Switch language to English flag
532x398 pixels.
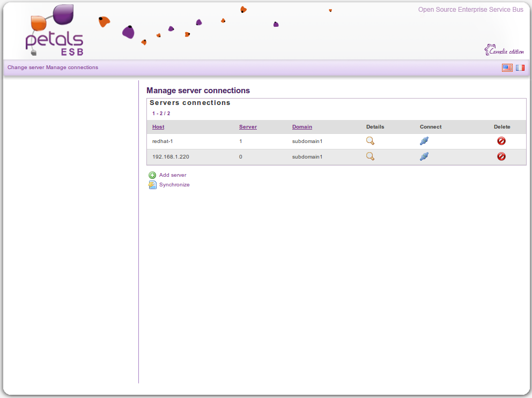click(x=507, y=67)
